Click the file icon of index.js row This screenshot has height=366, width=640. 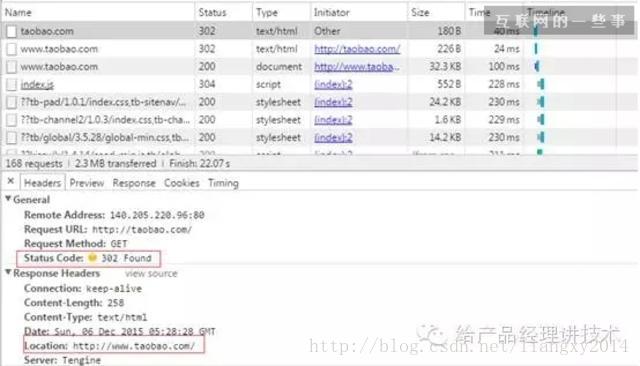coord(11,84)
